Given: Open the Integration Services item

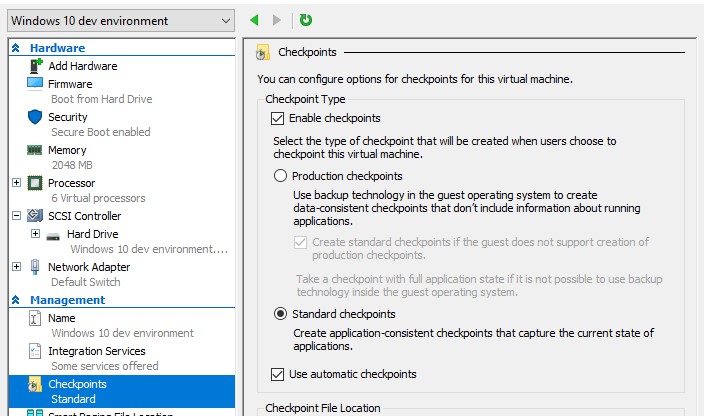Looking at the screenshot, I should [97, 351].
